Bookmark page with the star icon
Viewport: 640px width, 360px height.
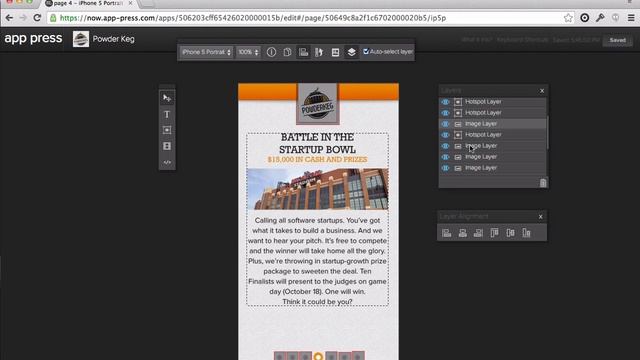(568, 18)
